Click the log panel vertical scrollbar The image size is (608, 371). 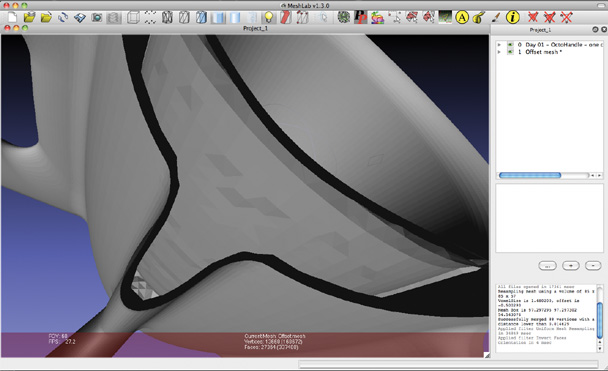click(599, 318)
